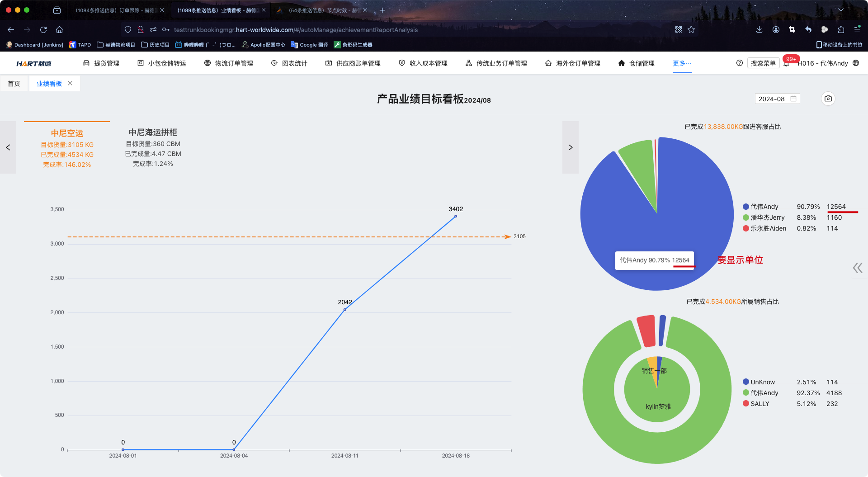Switch to the 首页 tab
868x477 pixels.
(x=14, y=84)
